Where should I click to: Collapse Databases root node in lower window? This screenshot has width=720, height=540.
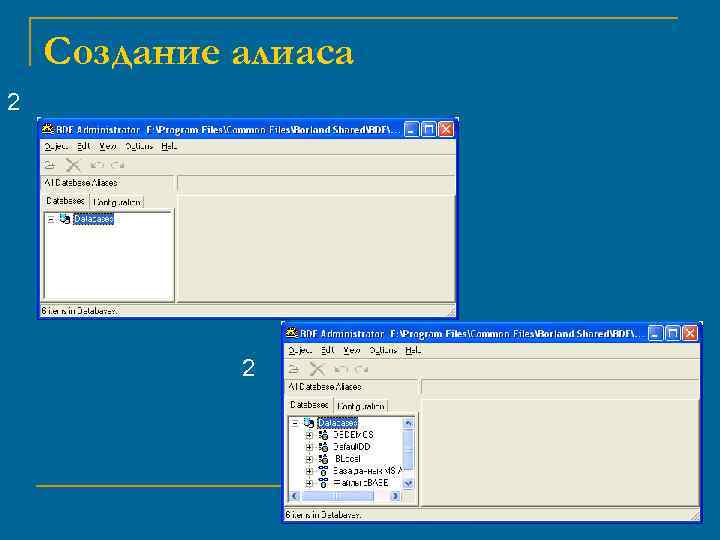[x=295, y=423]
